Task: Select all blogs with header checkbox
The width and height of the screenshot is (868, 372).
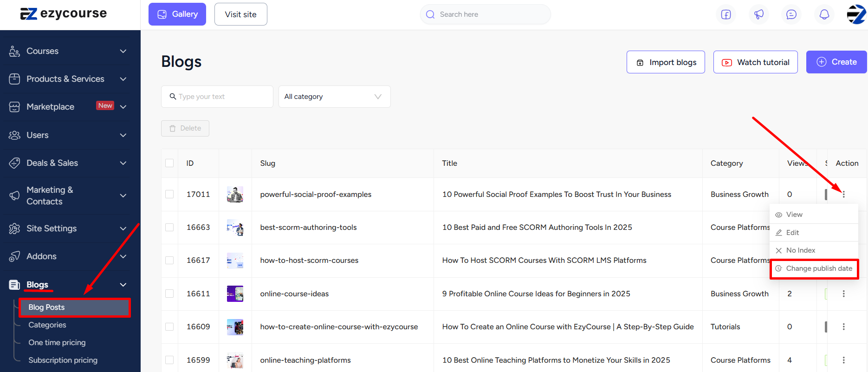Action: click(169, 163)
